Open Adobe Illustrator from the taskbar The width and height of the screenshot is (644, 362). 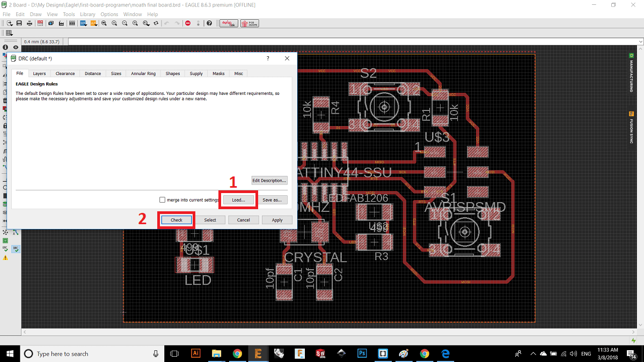point(196,353)
